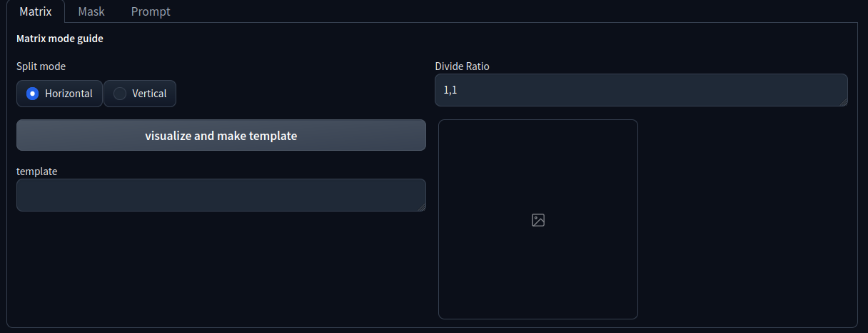This screenshot has height=333, width=868.
Task: Focus the Divide Ratio input field
Action: click(641, 90)
